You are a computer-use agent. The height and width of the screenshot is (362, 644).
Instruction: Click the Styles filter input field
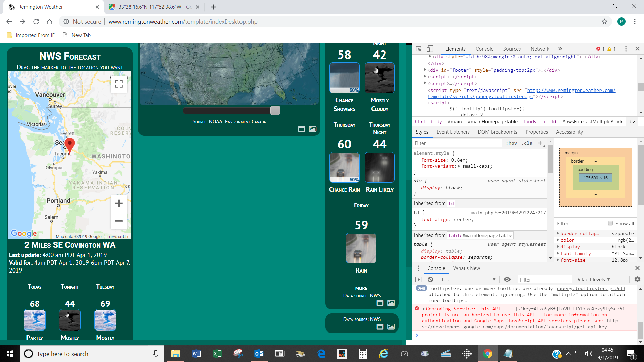click(457, 143)
